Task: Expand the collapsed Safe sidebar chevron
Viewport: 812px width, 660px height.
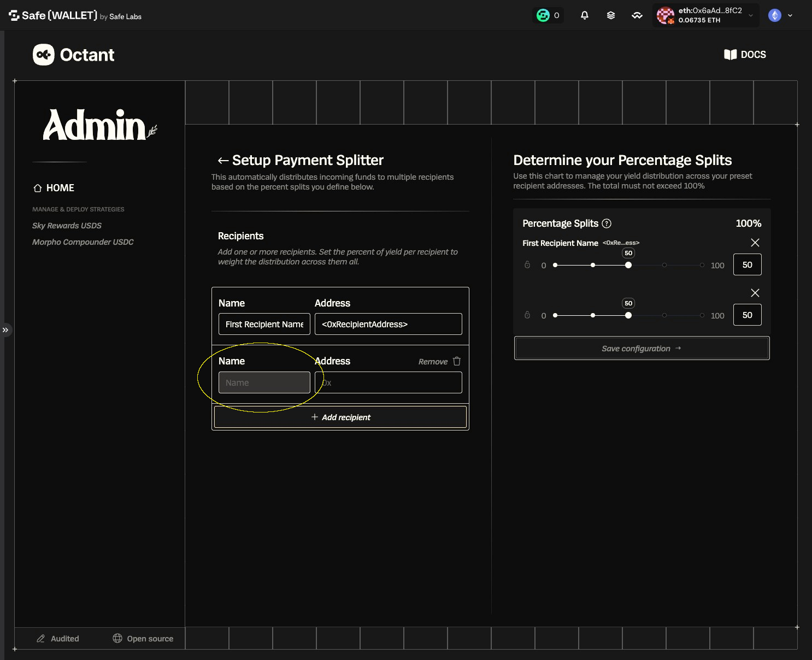Action: pyautogui.click(x=5, y=330)
